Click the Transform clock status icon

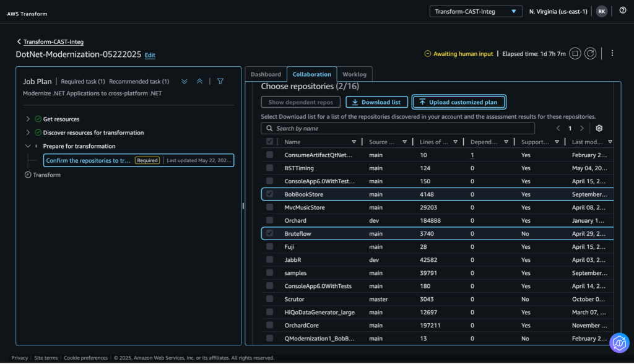click(x=27, y=175)
